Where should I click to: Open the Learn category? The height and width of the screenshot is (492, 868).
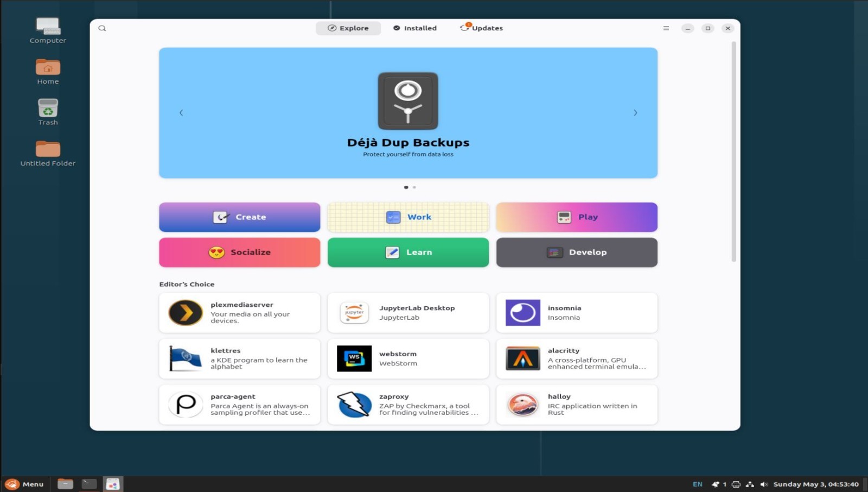coord(409,253)
